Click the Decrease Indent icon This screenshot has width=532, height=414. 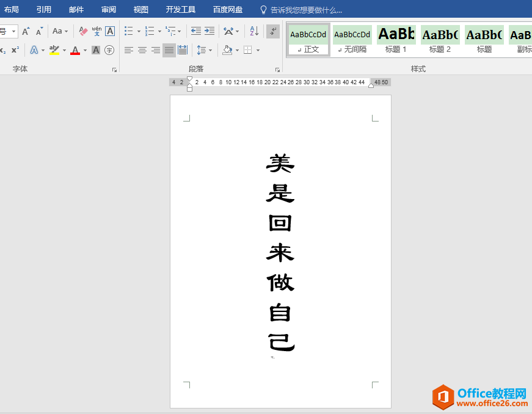click(196, 31)
